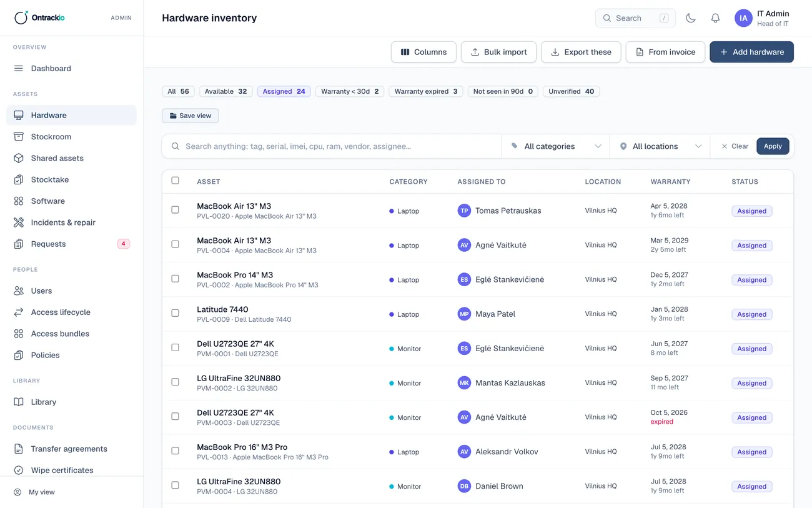Click Save view button
The height and width of the screenshot is (508, 812).
click(190, 116)
